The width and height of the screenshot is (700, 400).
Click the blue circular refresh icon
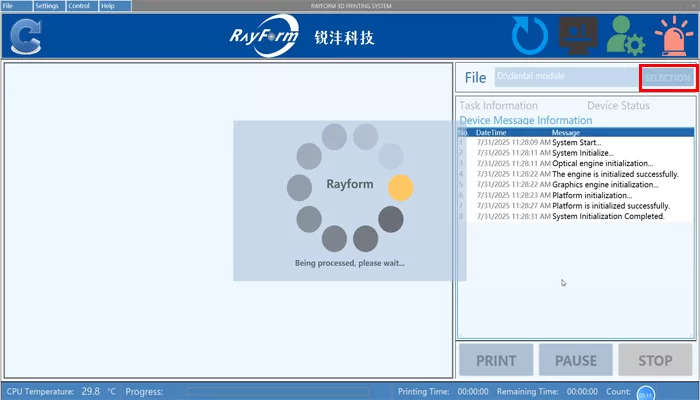click(x=530, y=36)
